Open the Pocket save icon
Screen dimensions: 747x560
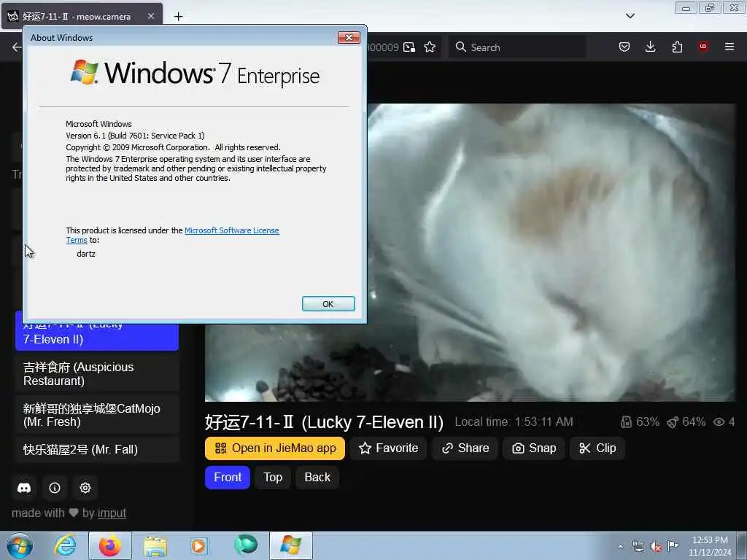tap(624, 47)
